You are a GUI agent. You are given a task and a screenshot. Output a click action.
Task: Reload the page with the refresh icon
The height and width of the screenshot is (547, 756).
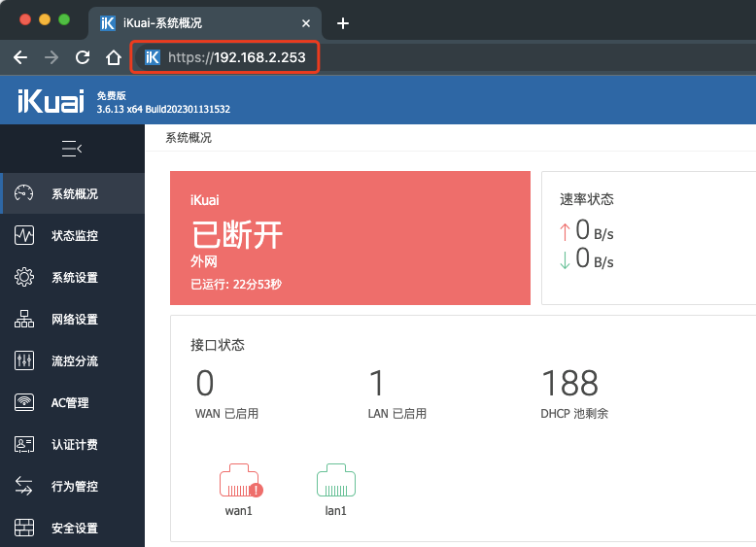[83, 57]
